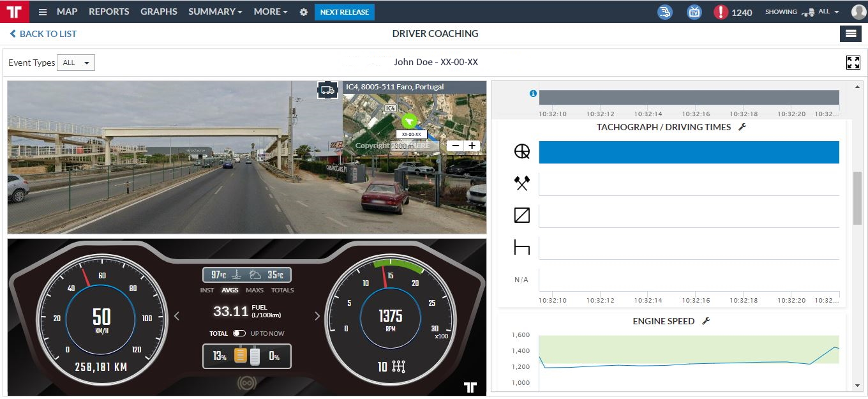Click the right panel vertical scrollbar
Screen dimensions: 868x399
[x=857, y=198]
